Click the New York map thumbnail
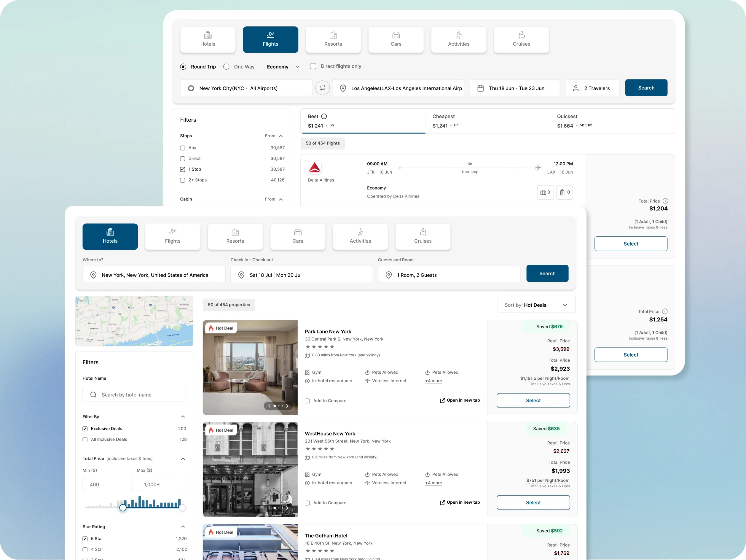Viewport: 746px width, 560px height. pyautogui.click(x=134, y=321)
